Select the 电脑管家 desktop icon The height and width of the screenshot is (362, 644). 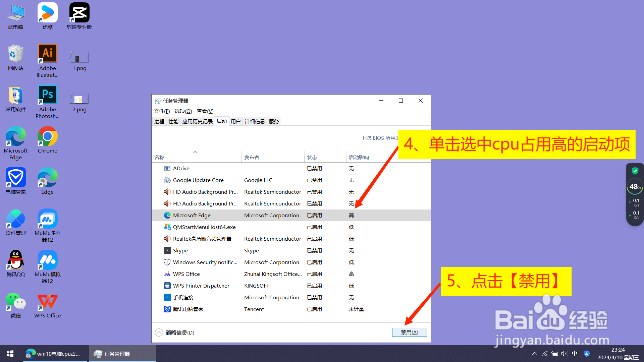[16, 181]
